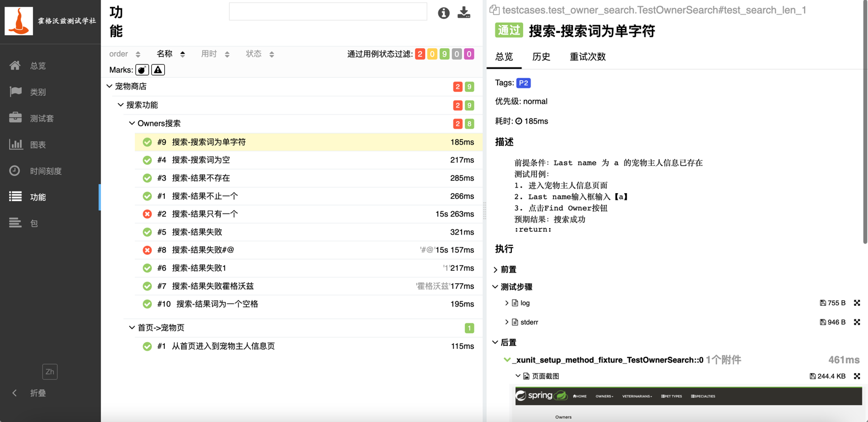Switch to the 历史 tab
The height and width of the screenshot is (422, 868).
click(x=541, y=57)
